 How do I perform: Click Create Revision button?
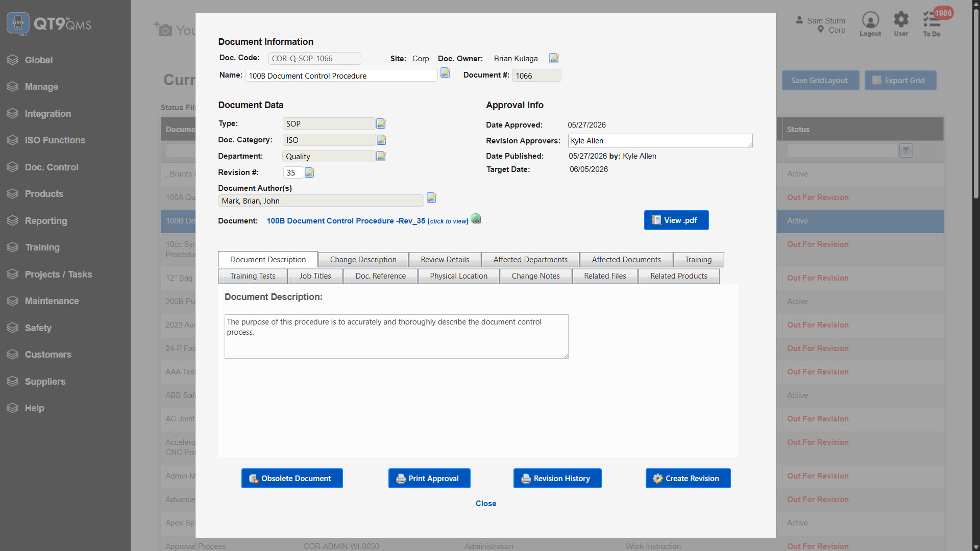(x=688, y=479)
